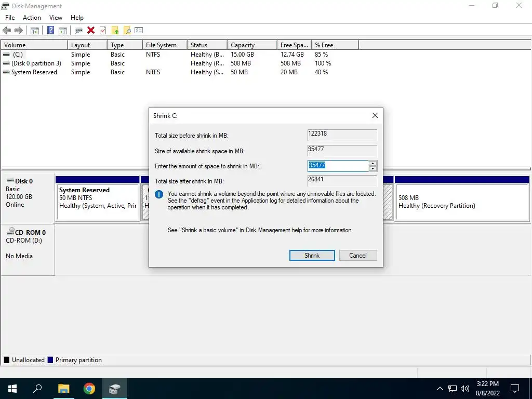The height and width of the screenshot is (399, 532).
Task: Decrease shrink amount with down spinner arrow
Action: (373, 169)
